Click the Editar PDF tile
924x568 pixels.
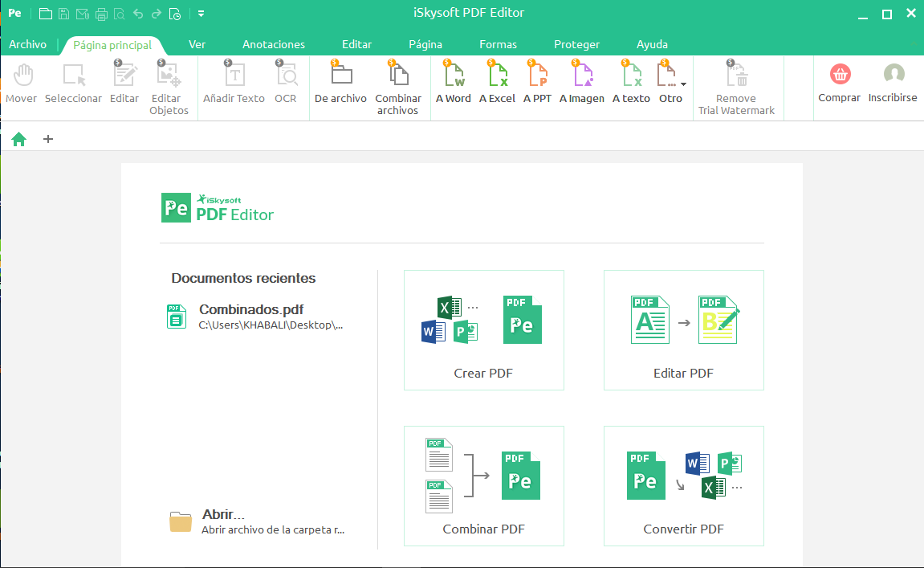tap(683, 330)
